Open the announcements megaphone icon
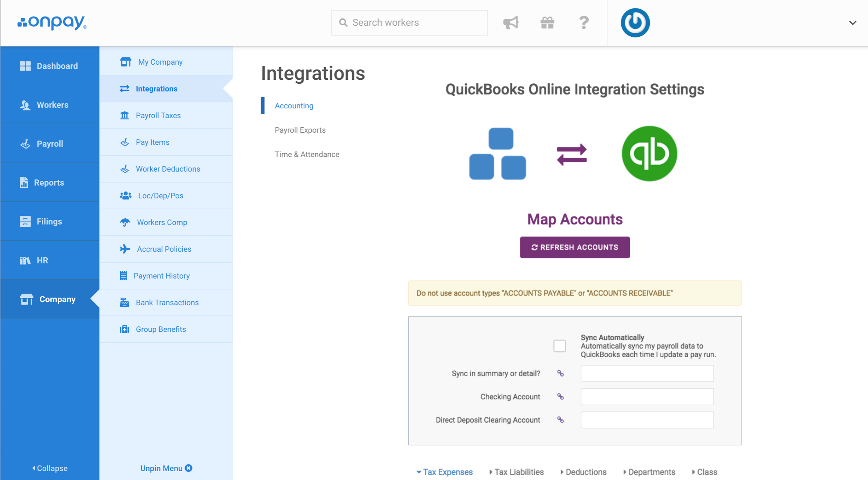868x480 pixels. click(511, 23)
